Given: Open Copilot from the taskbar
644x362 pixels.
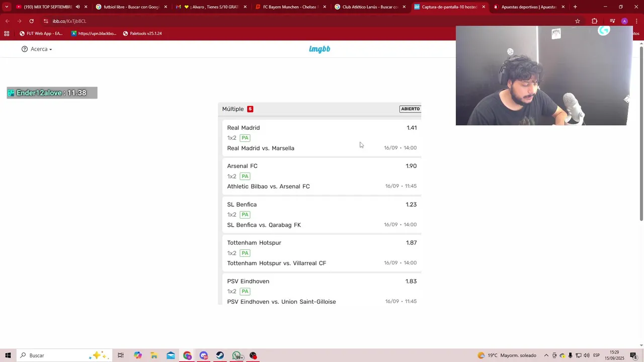Looking at the screenshot, I should (x=138, y=355).
